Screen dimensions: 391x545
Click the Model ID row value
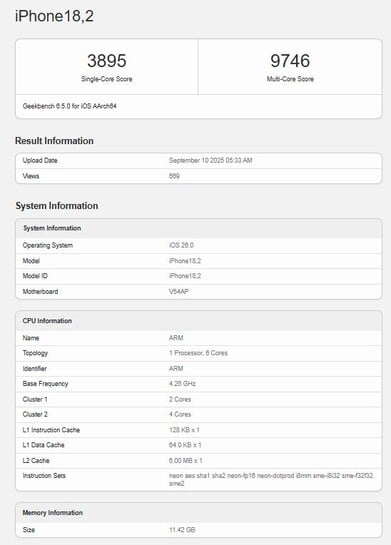tap(185, 276)
